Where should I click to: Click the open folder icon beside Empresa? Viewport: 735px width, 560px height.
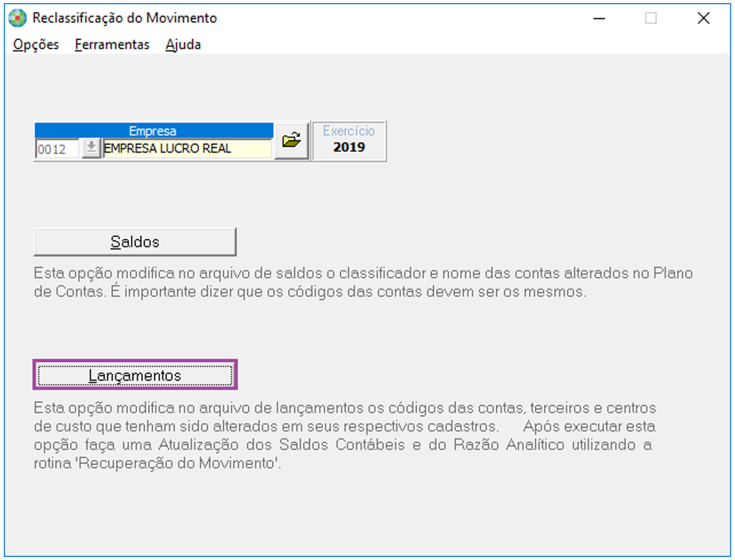292,141
